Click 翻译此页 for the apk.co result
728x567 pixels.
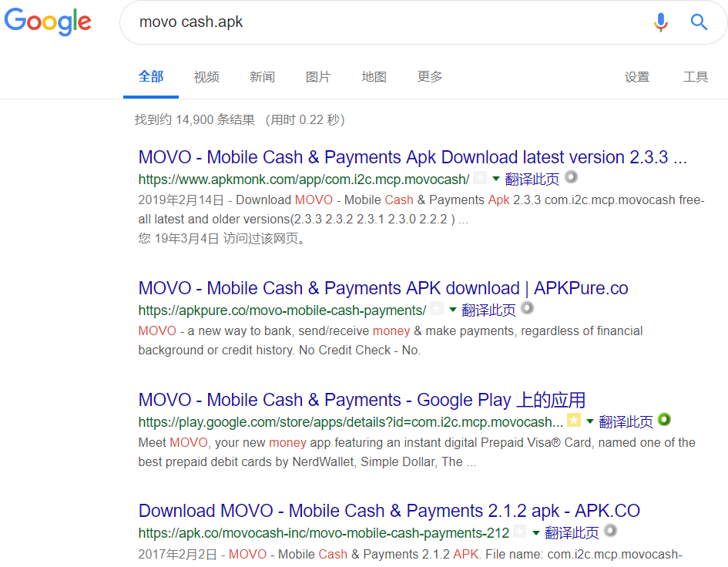click(572, 532)
